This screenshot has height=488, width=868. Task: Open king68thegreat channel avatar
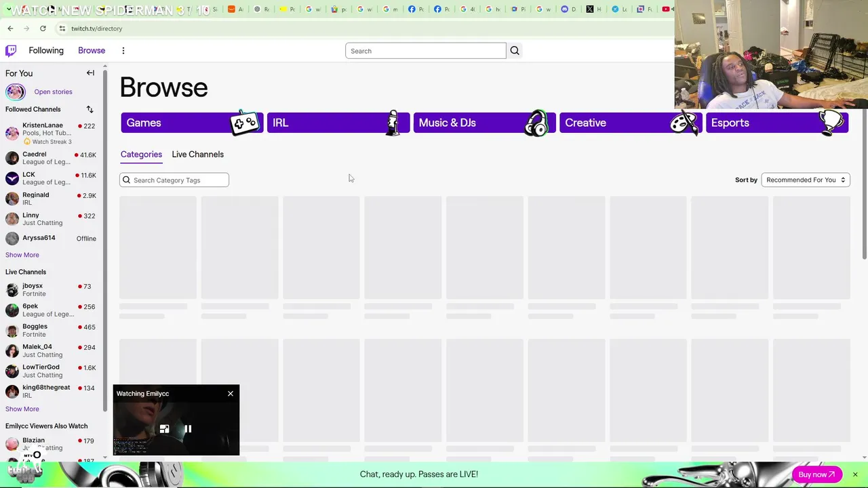click(x=12, y=392)
